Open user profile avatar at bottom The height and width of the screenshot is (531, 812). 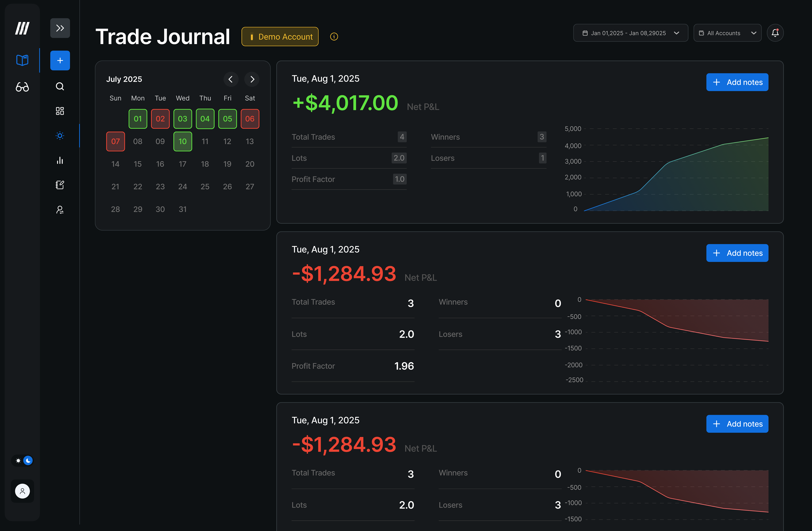tap(23, 491)
